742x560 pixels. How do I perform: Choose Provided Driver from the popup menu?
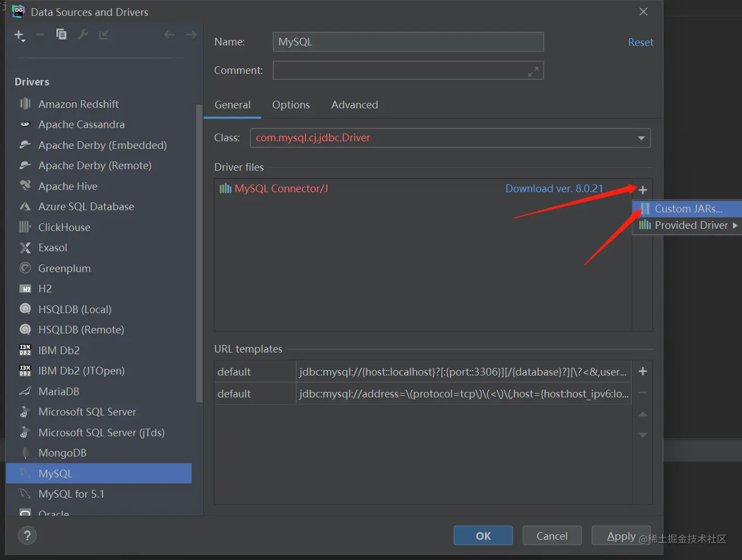coord(687,226)
